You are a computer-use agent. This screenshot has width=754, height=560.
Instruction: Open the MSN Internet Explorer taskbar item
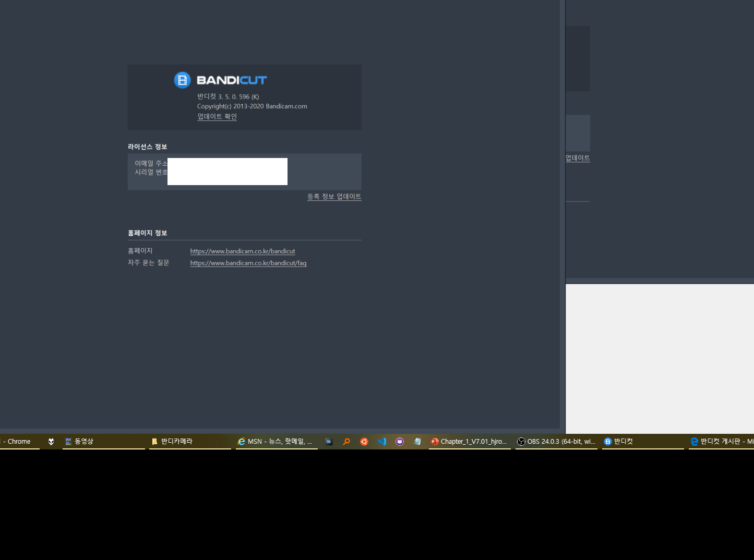(277, 442)
